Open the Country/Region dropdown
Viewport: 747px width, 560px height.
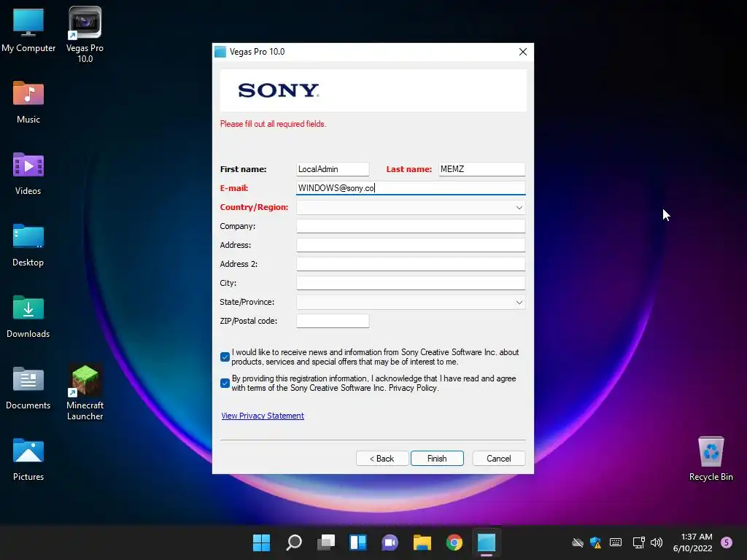tap(411, 207)
